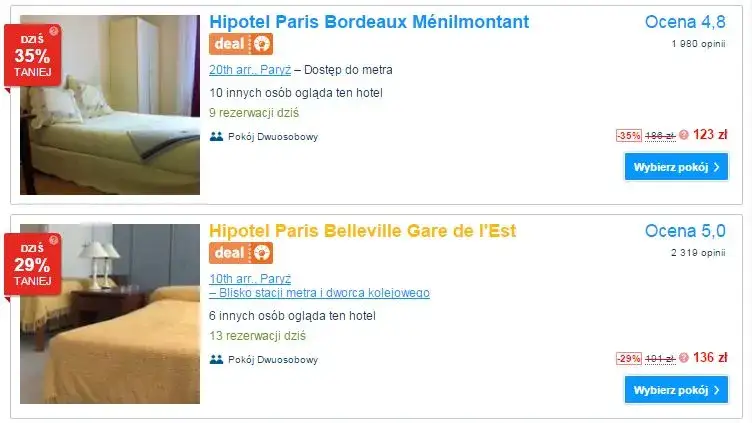Choose a room at the Belleville hotel with Wybierz pokój
Viewport: 752px width, 423px height.
point(676,390)
